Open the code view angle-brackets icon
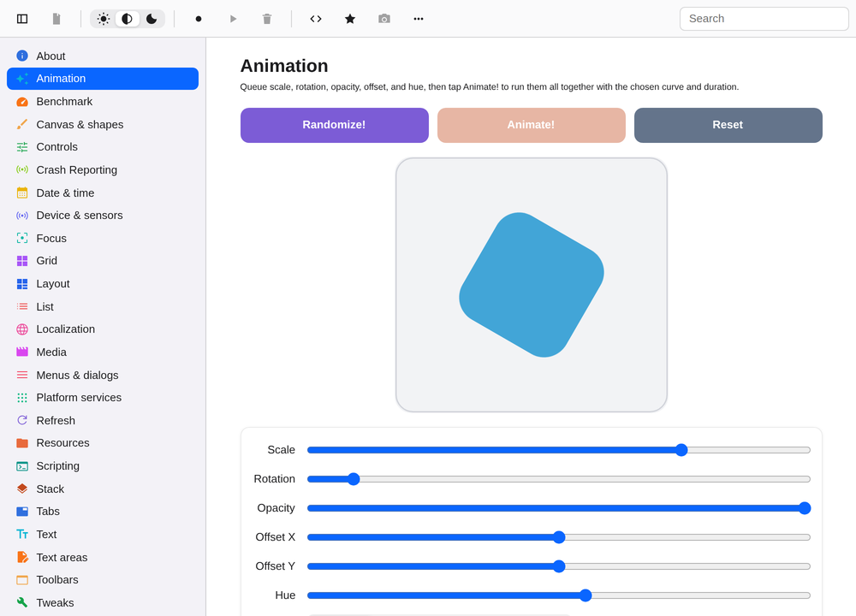Viewport: 856px width, 616px height. coord(316,19)
